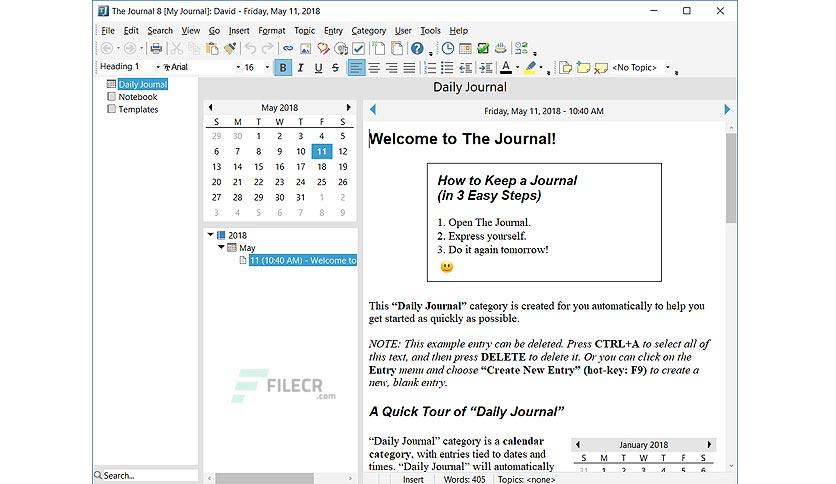
Task: Create a new entry with the blank page icon
Action: [379, 49]
